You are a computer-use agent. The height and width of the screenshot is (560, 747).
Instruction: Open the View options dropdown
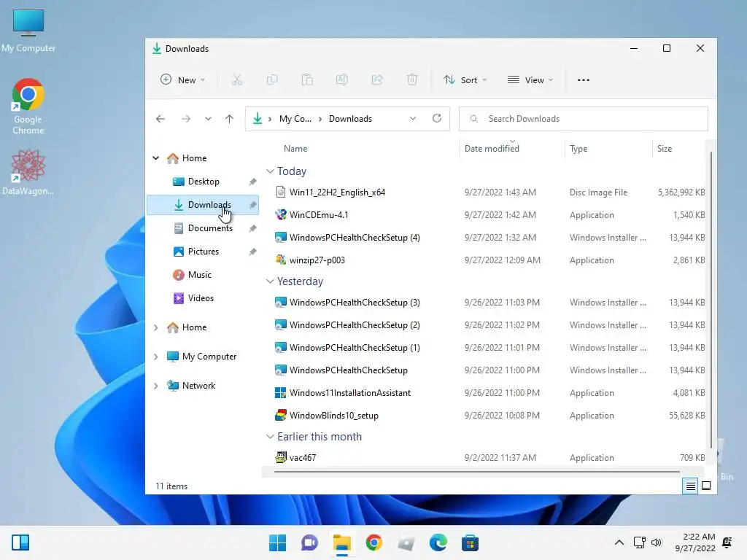pyautogui.click(x=530, y=80)
